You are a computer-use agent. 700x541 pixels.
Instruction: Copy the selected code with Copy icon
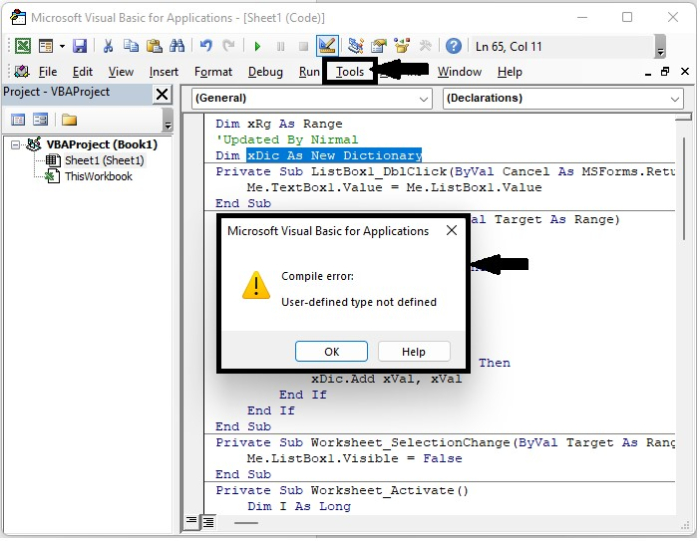[131, 46]
